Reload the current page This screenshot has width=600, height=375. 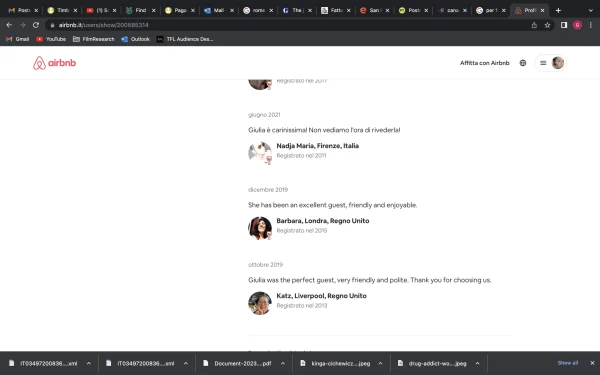(36, 25)
